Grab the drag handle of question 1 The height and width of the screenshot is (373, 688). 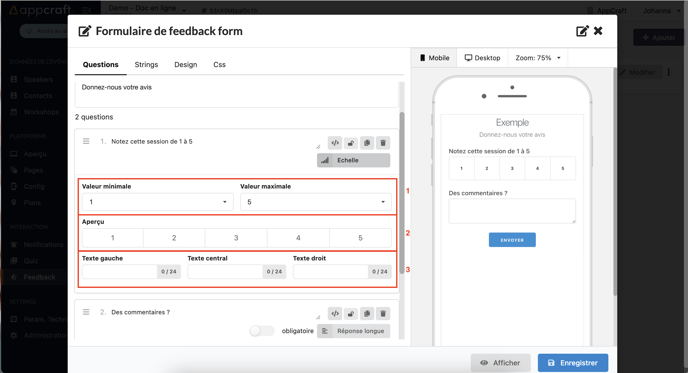(86, 141)
